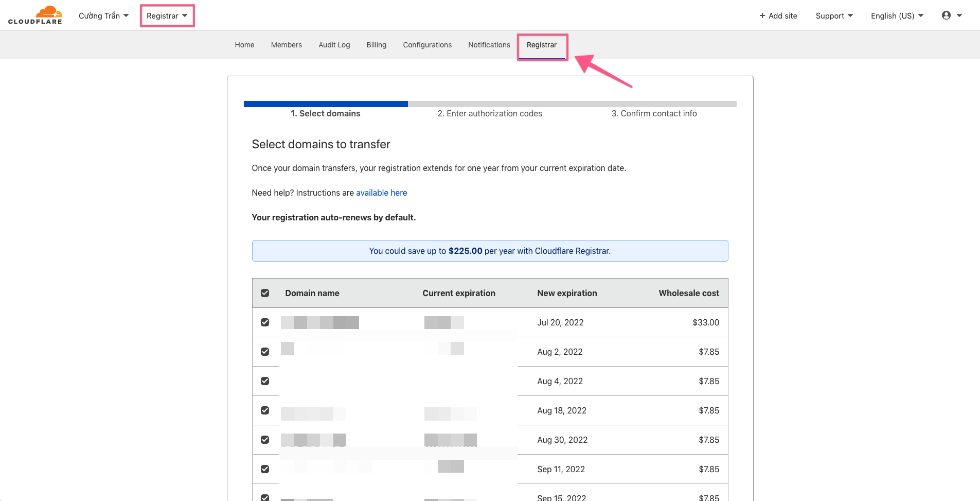Viewport: 980px width, 501px height.
Task: Click the '3. Confirm contact info' step
Action: [x=654, y=113]
